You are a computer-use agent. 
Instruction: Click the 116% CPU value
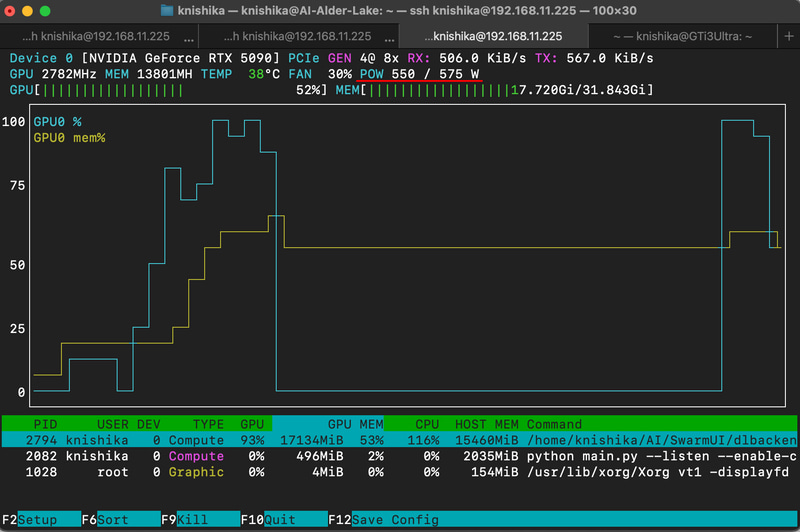coord(423,440)
